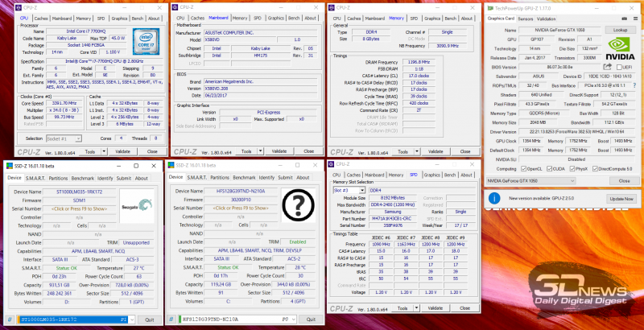This screenshot has width=644, height=330.
Task: Click the BIOS Version share/export icon in GPU-Z
Action: [x=608, y=67]
